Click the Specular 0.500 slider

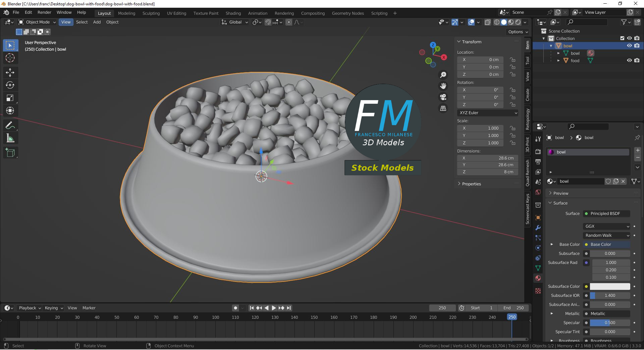point(610,323)
